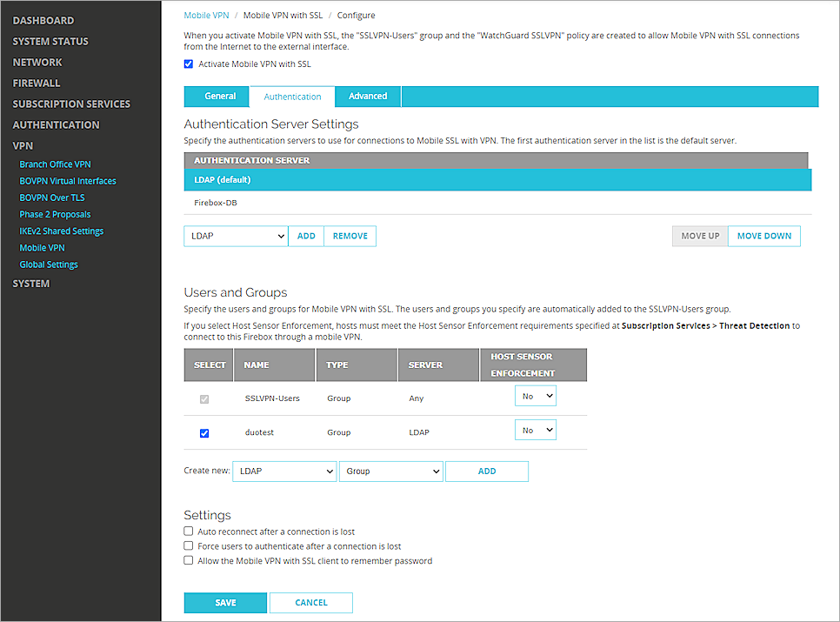Navigate to Branch Office VPN in sidebar
840x622 pixels.
55,164
